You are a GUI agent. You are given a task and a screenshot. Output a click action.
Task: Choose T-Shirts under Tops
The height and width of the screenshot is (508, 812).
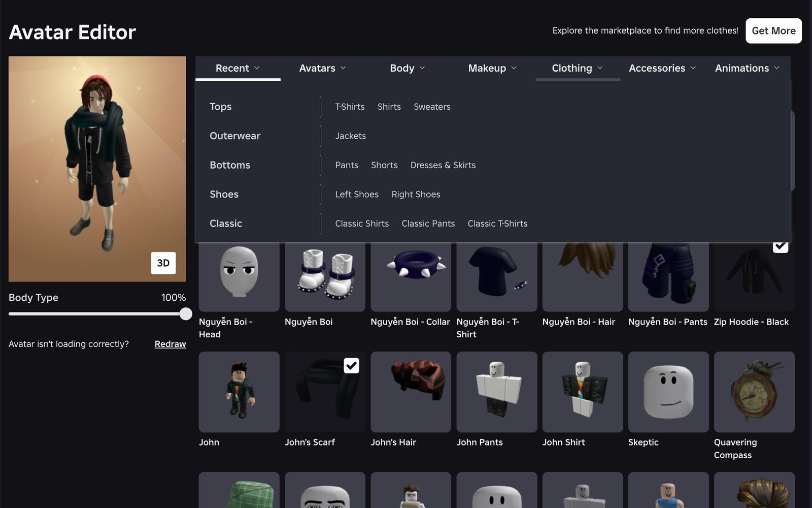(350, 107)
